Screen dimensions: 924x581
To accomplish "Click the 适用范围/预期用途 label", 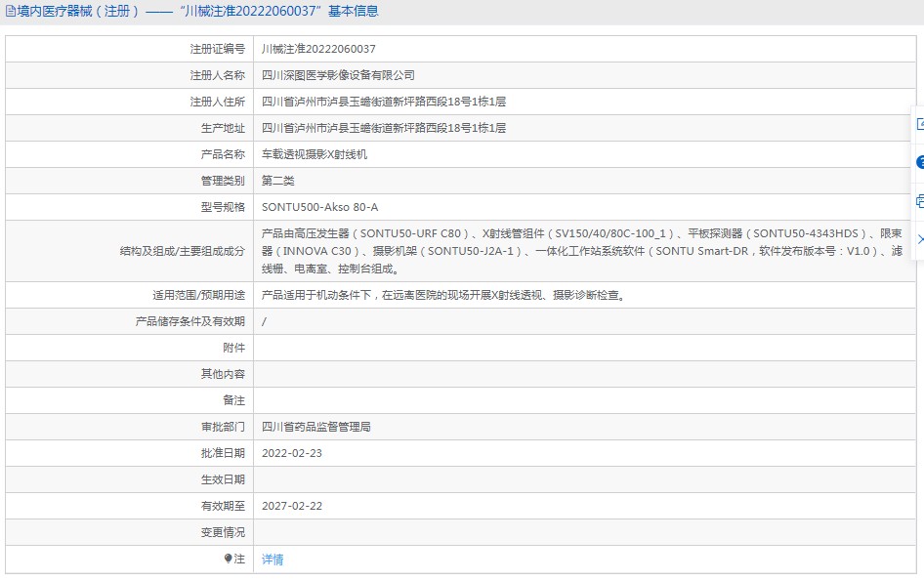I will 198,295.
